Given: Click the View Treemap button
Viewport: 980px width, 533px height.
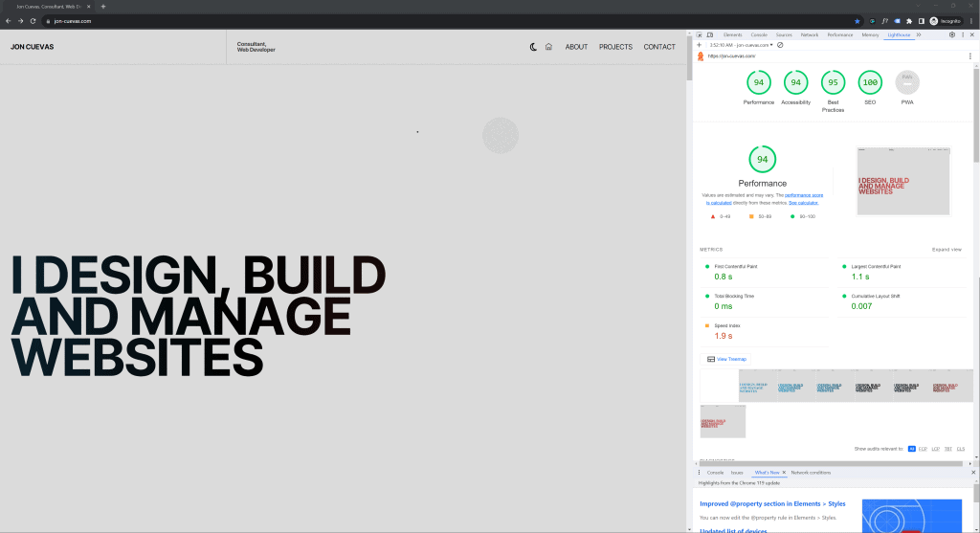Looking at the screenshot, I should (x=726, y=359).
